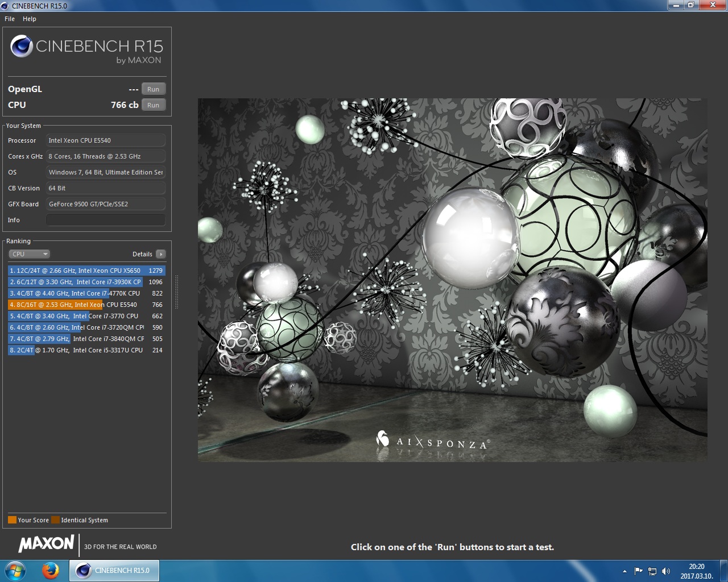The height and width of the screenshot is (582, 728).
Task: Select ranking entry Core i7-3770
Action: point(86,316)
